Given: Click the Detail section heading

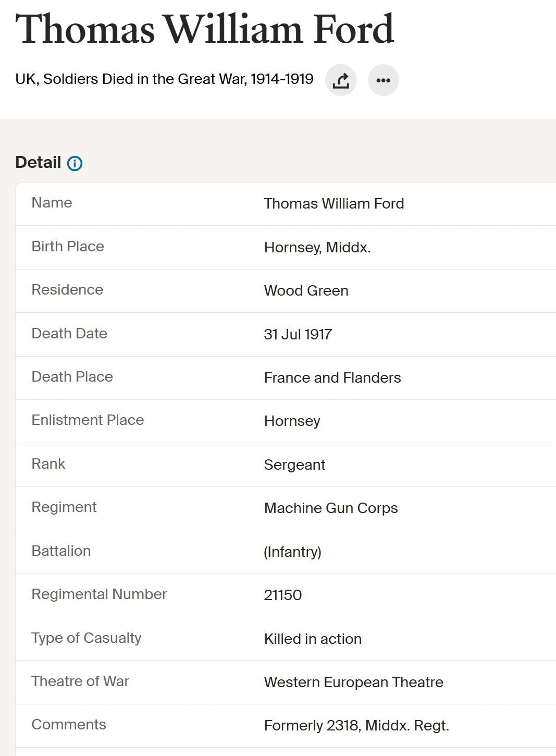Looking at the screenshot, I should [38, 162].
